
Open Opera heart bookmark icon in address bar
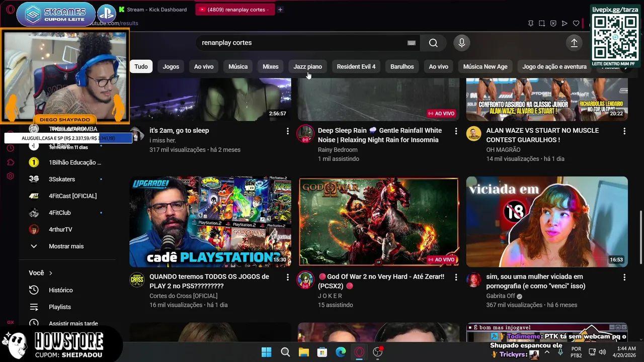coord(576,23)
